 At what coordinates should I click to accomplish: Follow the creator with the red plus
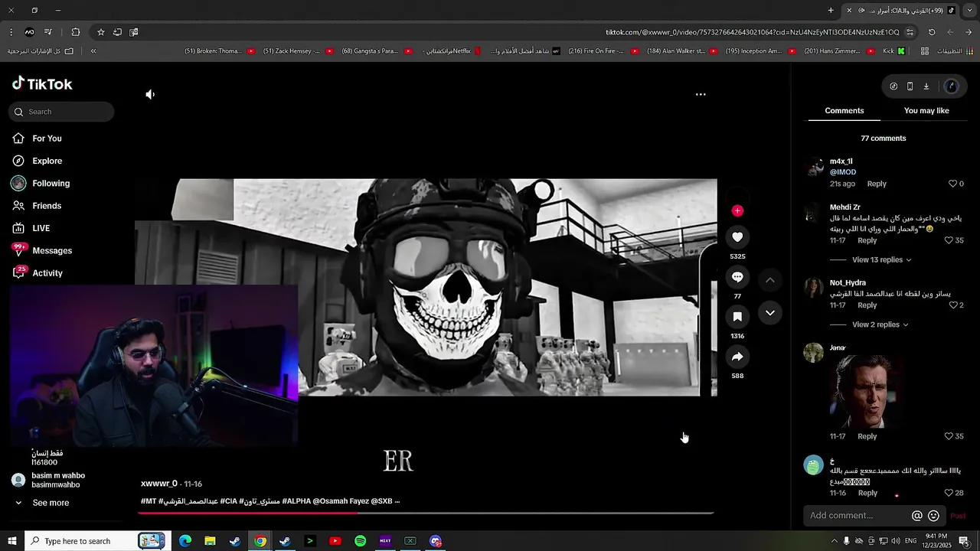[737, 210]
